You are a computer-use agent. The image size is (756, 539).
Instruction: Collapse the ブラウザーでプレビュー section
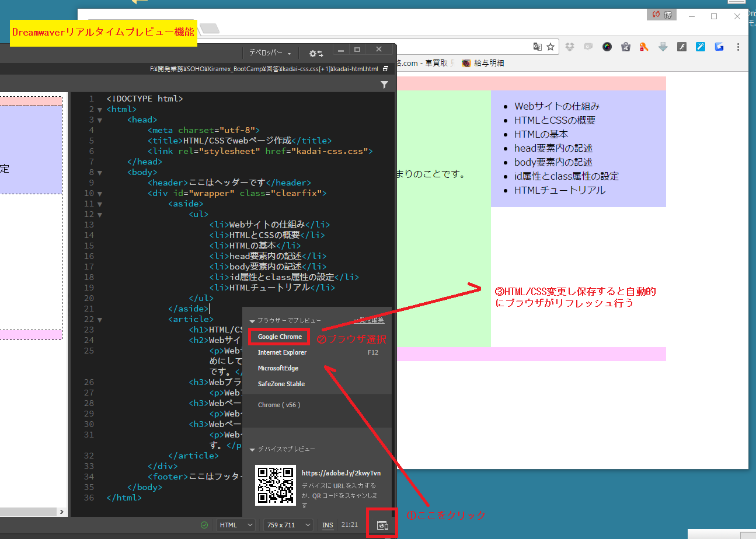[x=252, y=321]
